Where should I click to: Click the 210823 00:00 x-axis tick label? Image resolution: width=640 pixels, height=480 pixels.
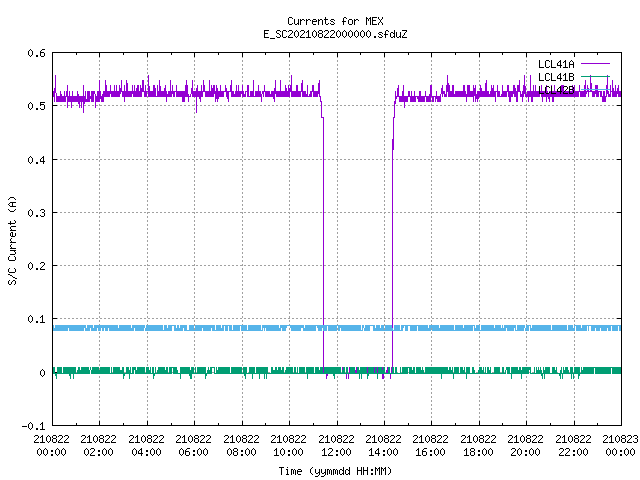[x=620, y=445]
